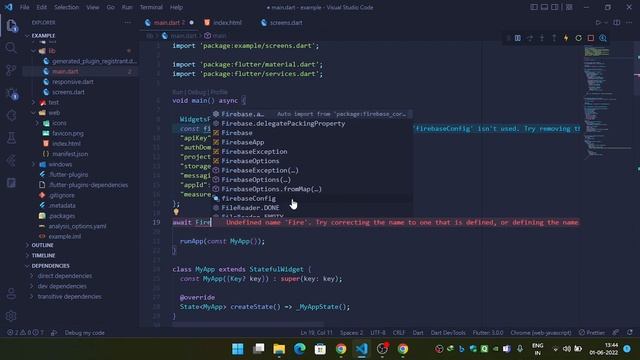Click Debug my code in status bar

[x=84, y=333]
